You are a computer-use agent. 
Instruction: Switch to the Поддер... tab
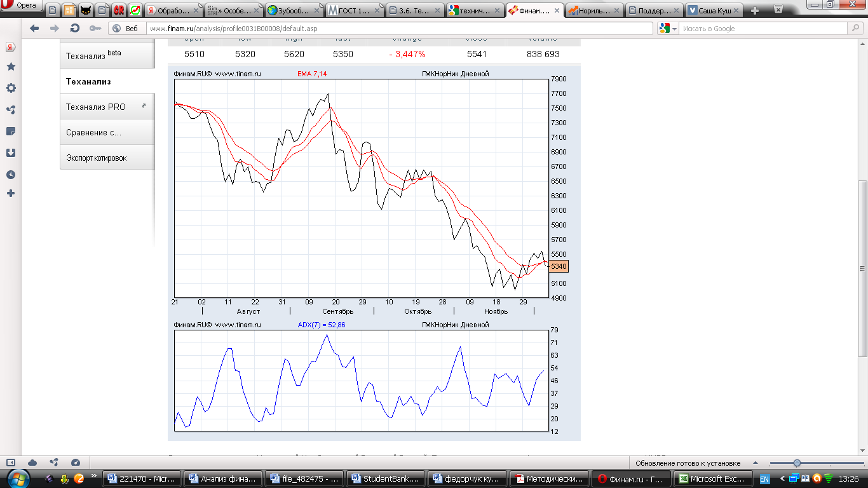(654, 11)
